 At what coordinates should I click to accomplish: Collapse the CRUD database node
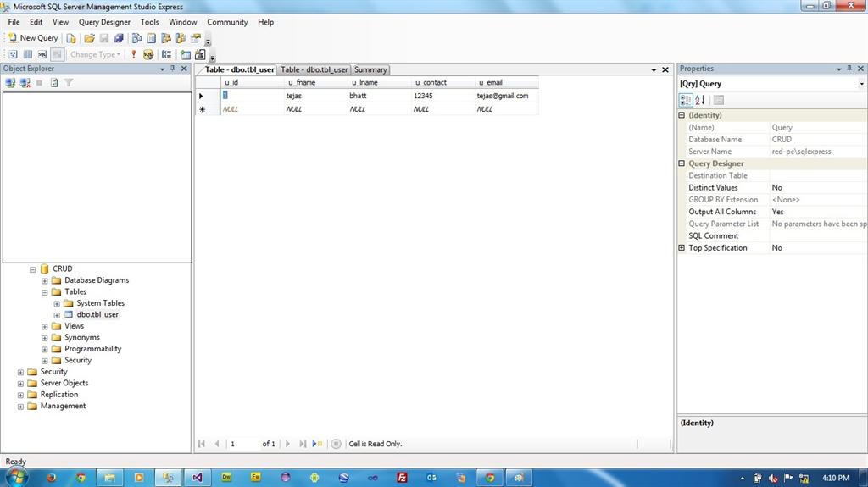point(33,269)
